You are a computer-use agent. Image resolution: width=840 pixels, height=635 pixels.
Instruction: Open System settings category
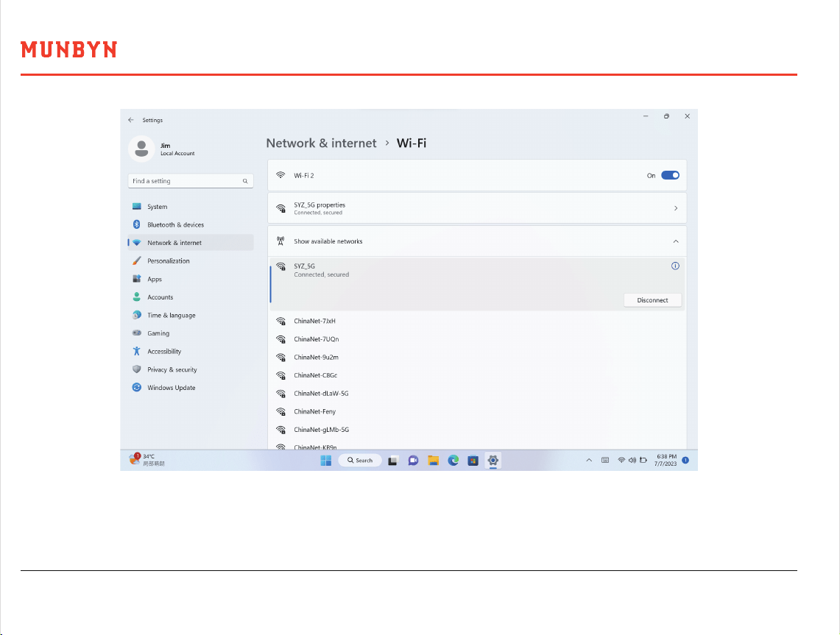point(190,207)
